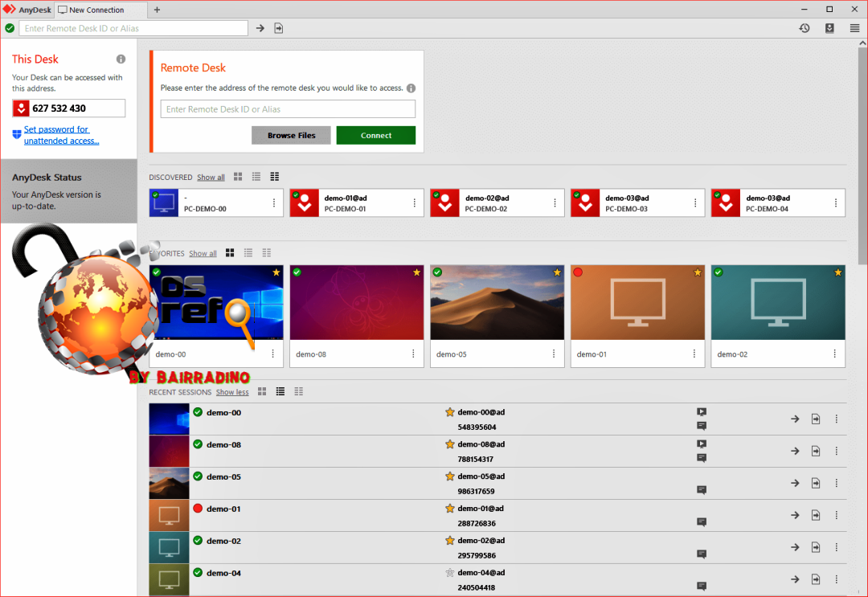This screenshot has width=868, height=597.
Task: Click the connect arrow in the top address bar
Action: [x=260, y=28]
